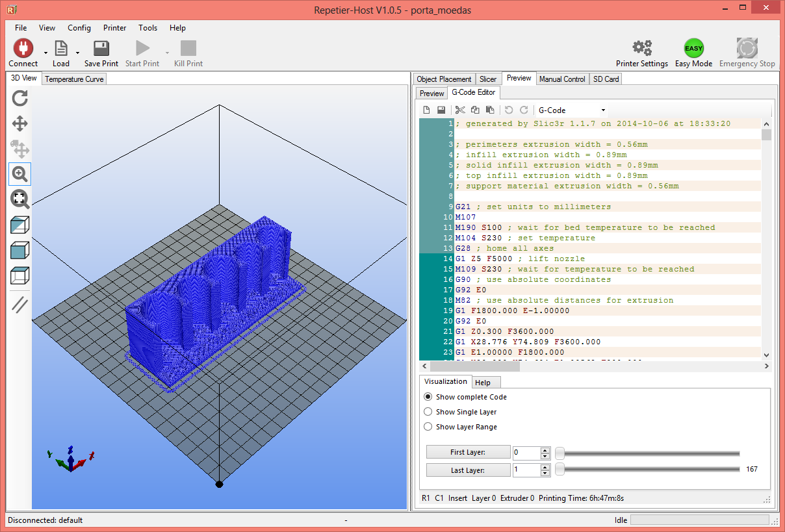Click the Load file icon
The height and width of the screenshot is (532, 785).
[61, 48]
